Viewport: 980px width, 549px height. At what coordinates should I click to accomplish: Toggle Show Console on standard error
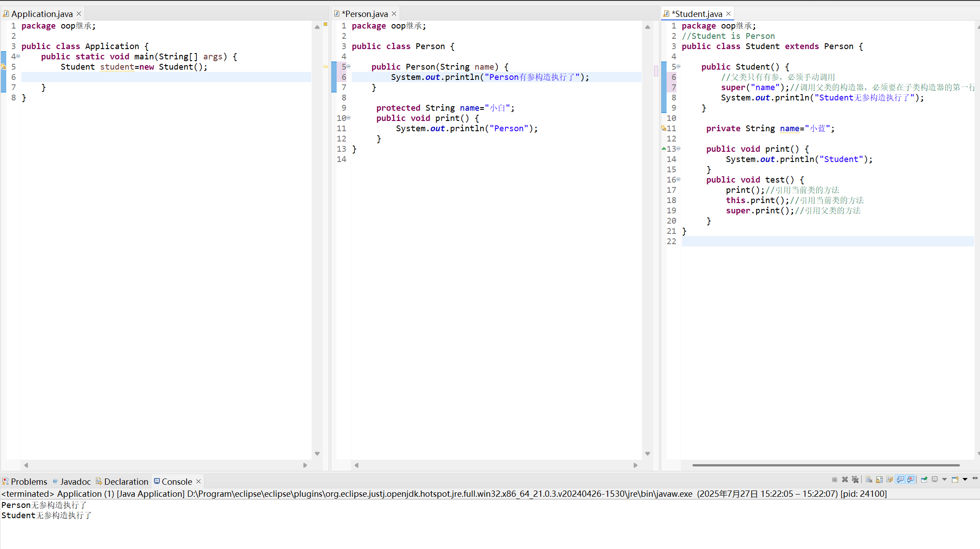click(x=910, y=479)
